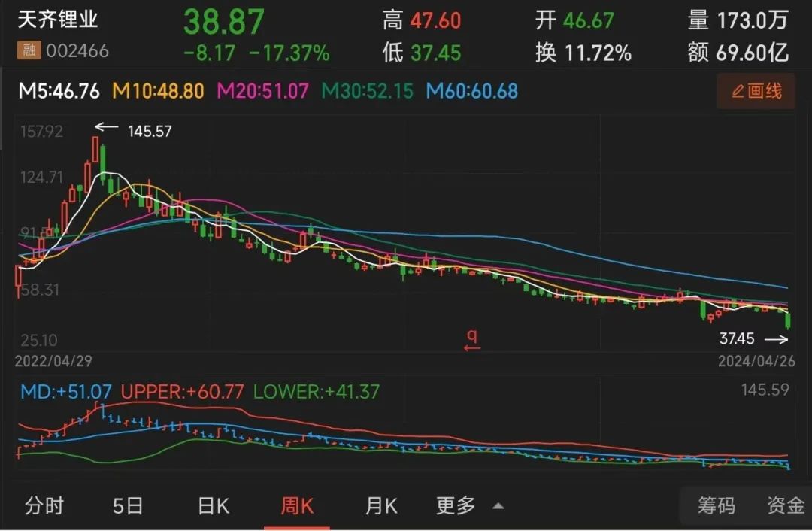Select the 周K tab
This screenshot has height=531, width=812.
coord(297,505)
